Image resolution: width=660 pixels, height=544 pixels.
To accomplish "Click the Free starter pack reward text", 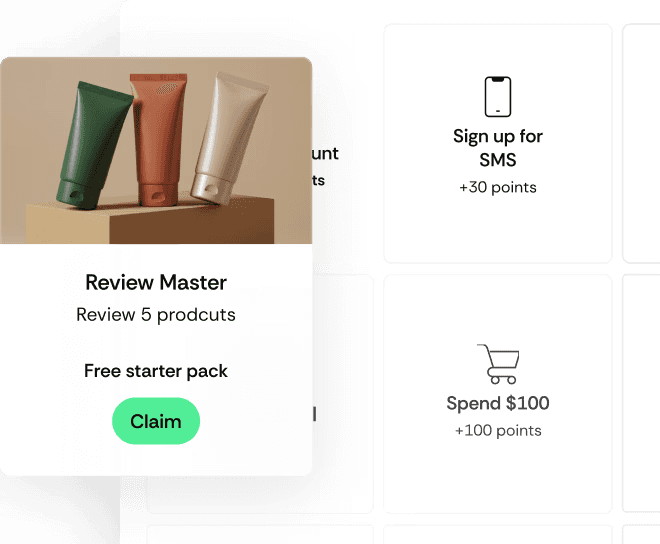I will (x=156, y=371).
